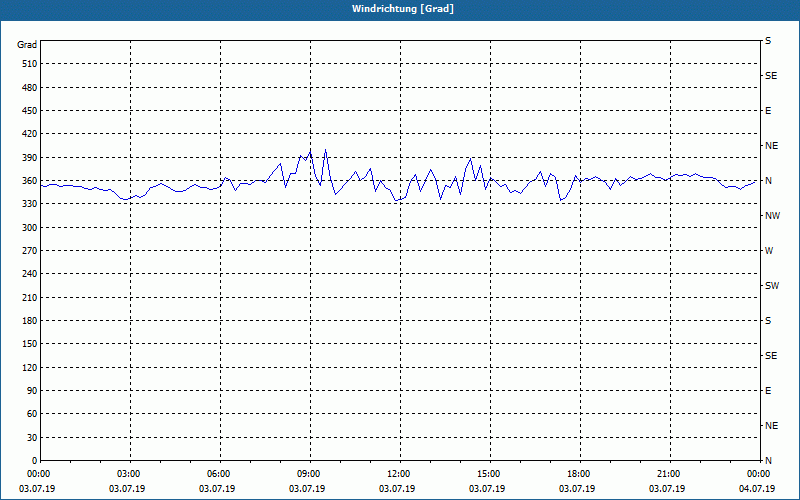
Task: Pick the 18:00 time axis label
Action: pos(579,474)
